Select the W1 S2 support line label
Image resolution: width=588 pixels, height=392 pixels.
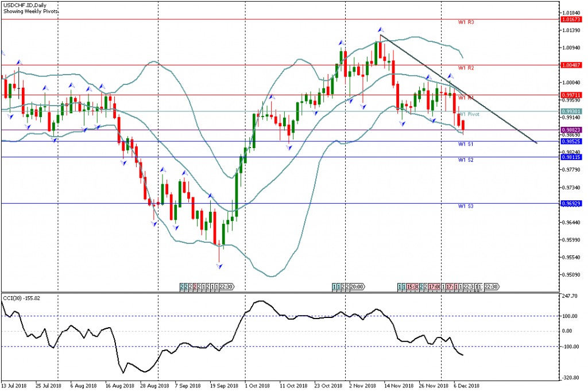coord(465,160)
